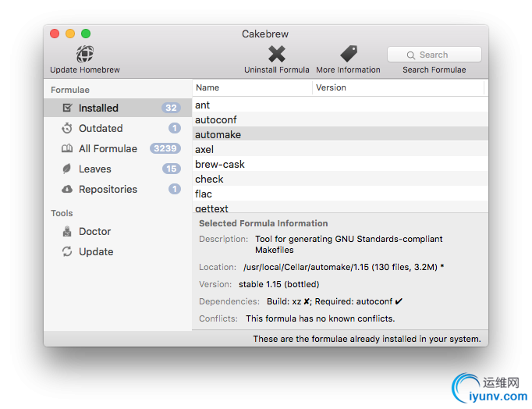Viewport: 532px width, 409px height.
Task: Click the Selected Formula Information heading
Action: click(264, 223)
